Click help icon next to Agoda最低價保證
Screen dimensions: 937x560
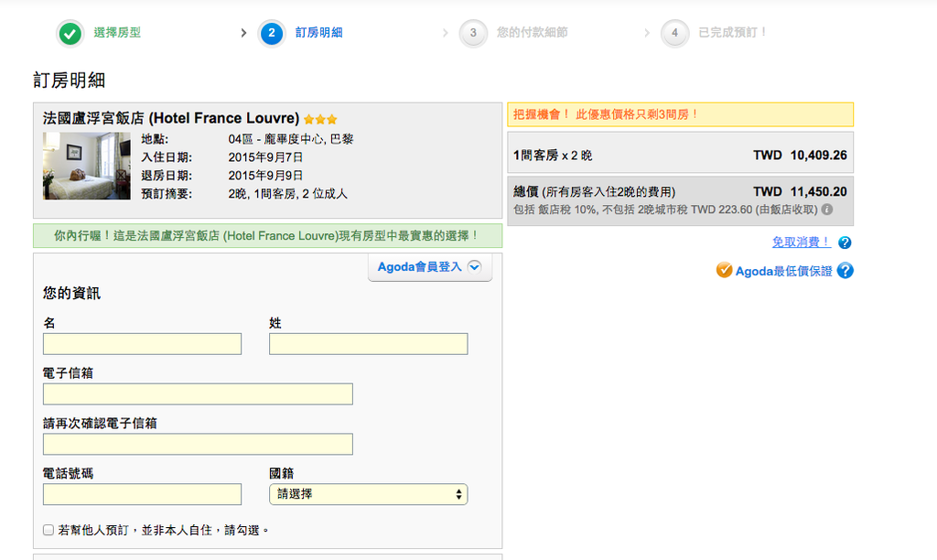point(845,271)
